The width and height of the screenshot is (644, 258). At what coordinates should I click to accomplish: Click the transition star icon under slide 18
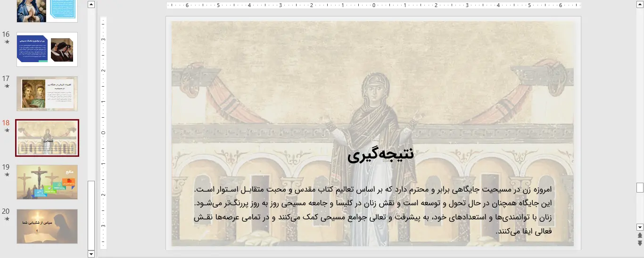[x=7, y=130]
